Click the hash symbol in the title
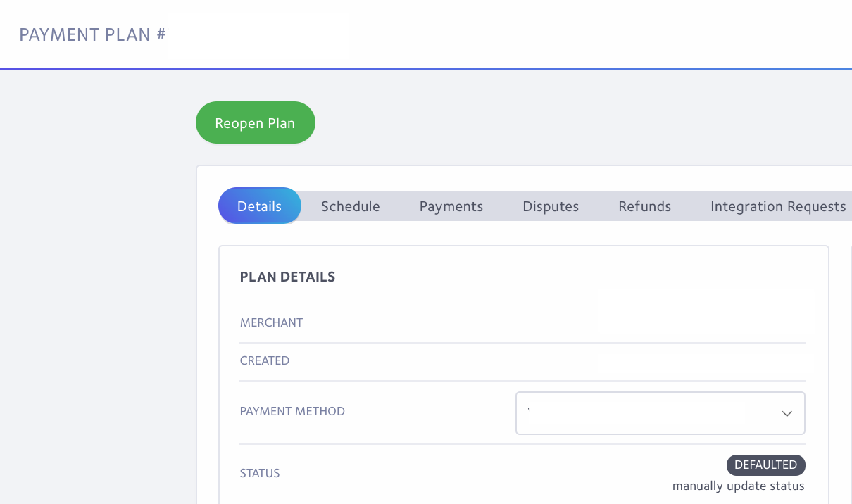 [161, 34]
